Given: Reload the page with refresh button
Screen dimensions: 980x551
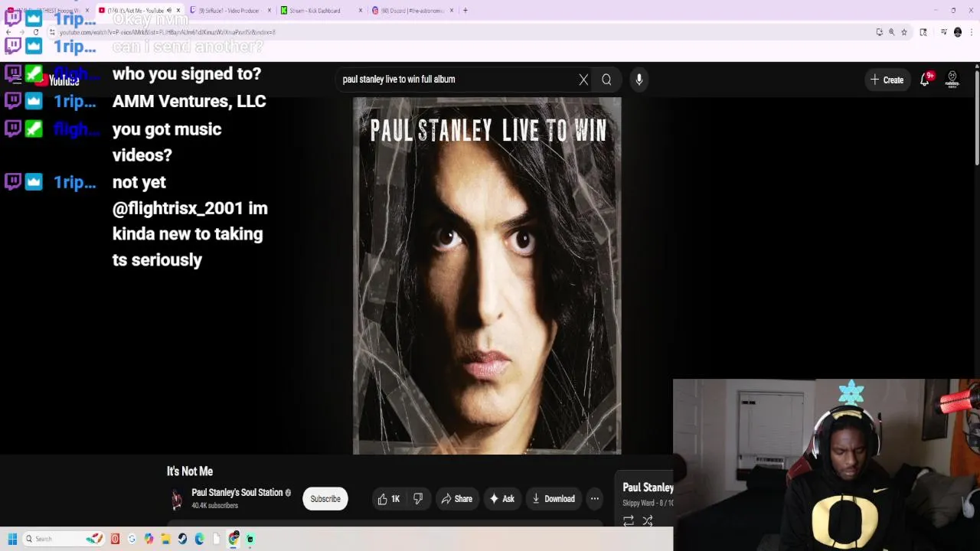Looking at the screenshot, I should [36, 32].
